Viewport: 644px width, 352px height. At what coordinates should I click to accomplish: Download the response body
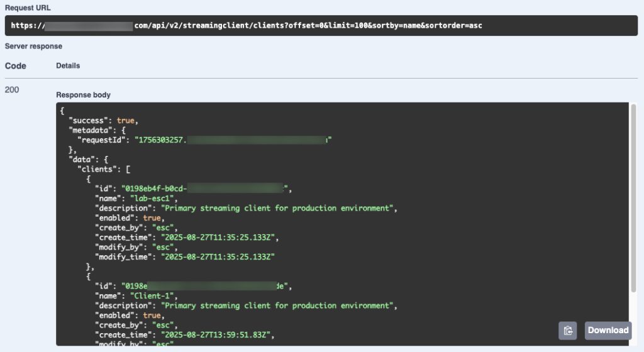pyautogui.click(x=608, y=331)
